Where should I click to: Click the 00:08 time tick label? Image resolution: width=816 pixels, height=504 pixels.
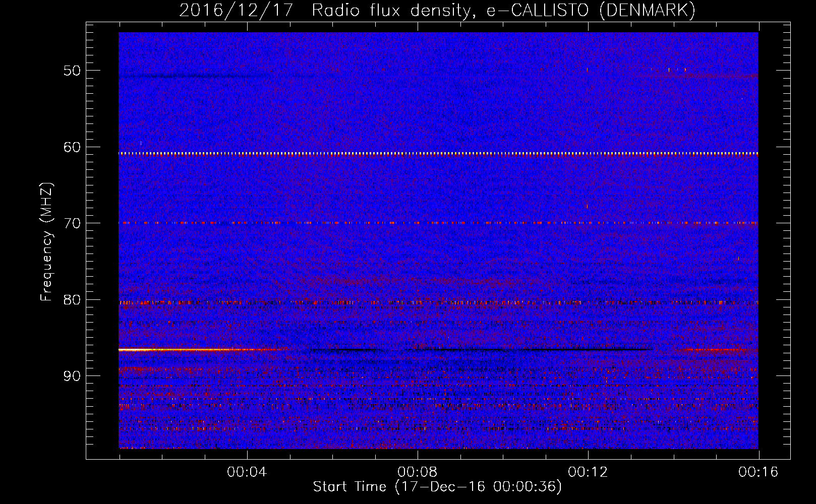pos(418,472)
